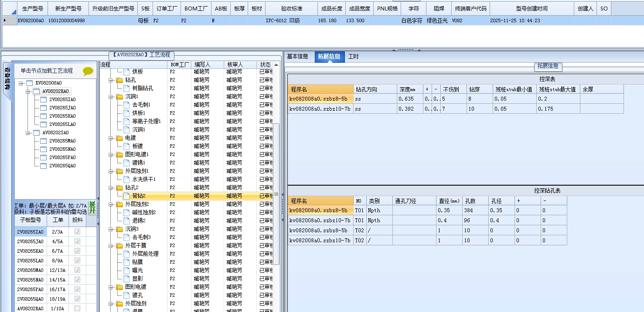Click the document icon beside 镀锡1
The width and height of the screenshot is (644, 312).
click(x=126, y=163)
